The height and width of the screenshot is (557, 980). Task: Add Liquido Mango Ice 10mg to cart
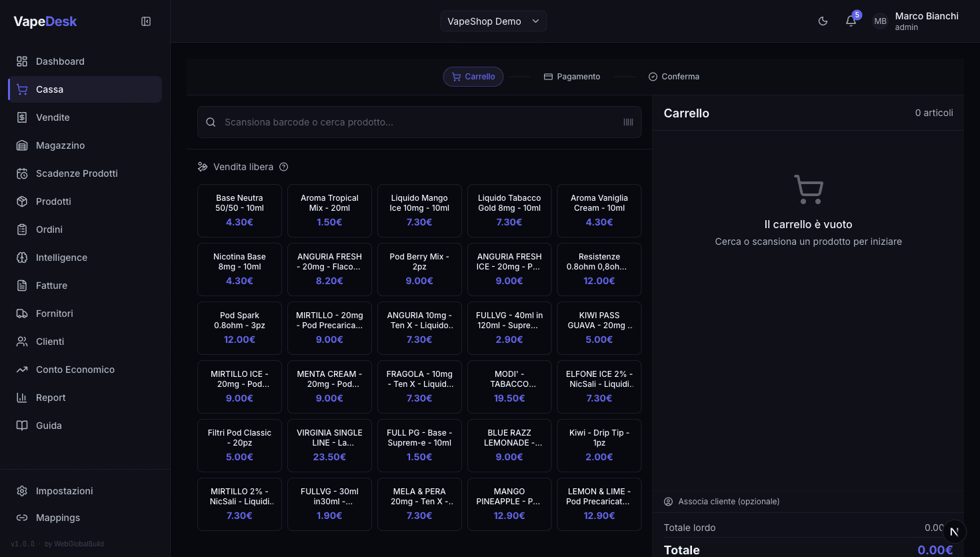pos(419,210)
